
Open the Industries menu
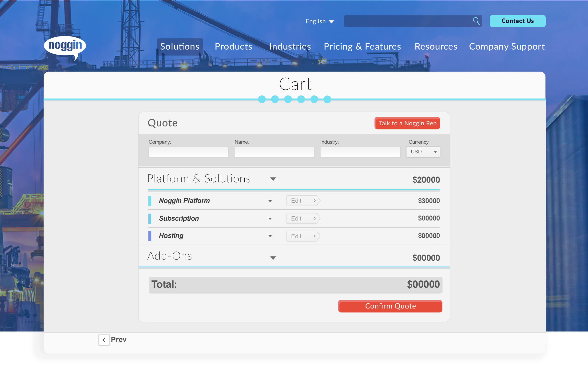coord(290,46)
